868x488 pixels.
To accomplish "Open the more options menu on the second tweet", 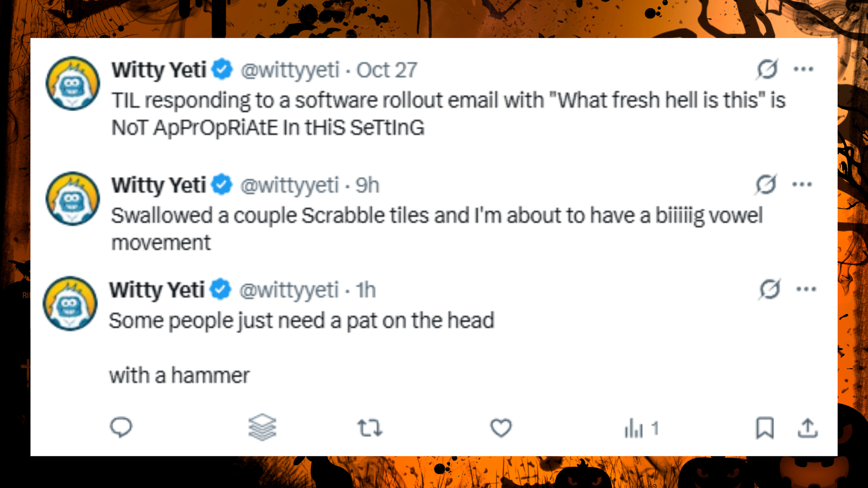I will click(801, 184).
